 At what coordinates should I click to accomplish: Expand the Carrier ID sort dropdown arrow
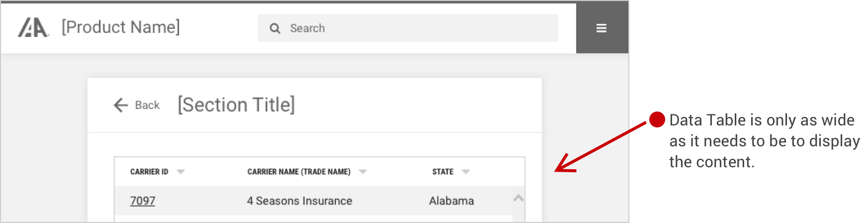point(180,172)
